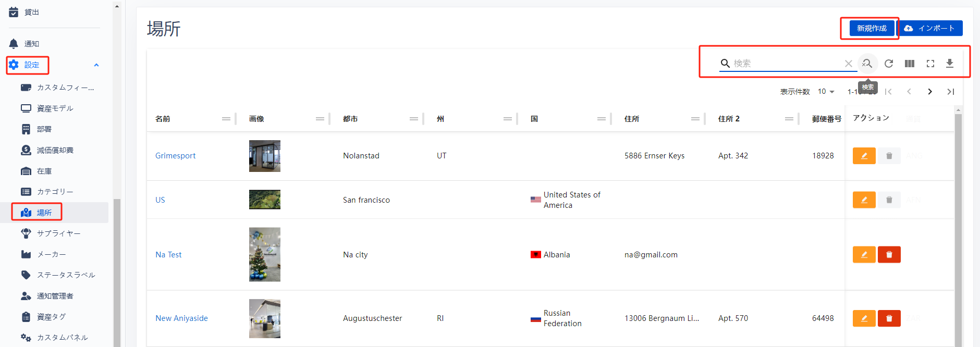This screenshot has height=347, width=980.
Task: Click the インポート button
Action: 930,28
